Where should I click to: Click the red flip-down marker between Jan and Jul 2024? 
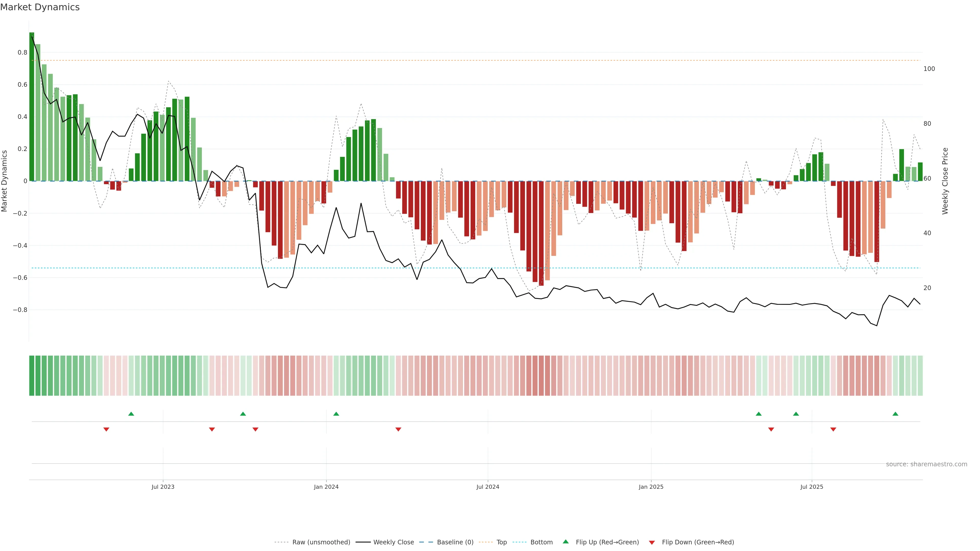(x=398, y=429)
